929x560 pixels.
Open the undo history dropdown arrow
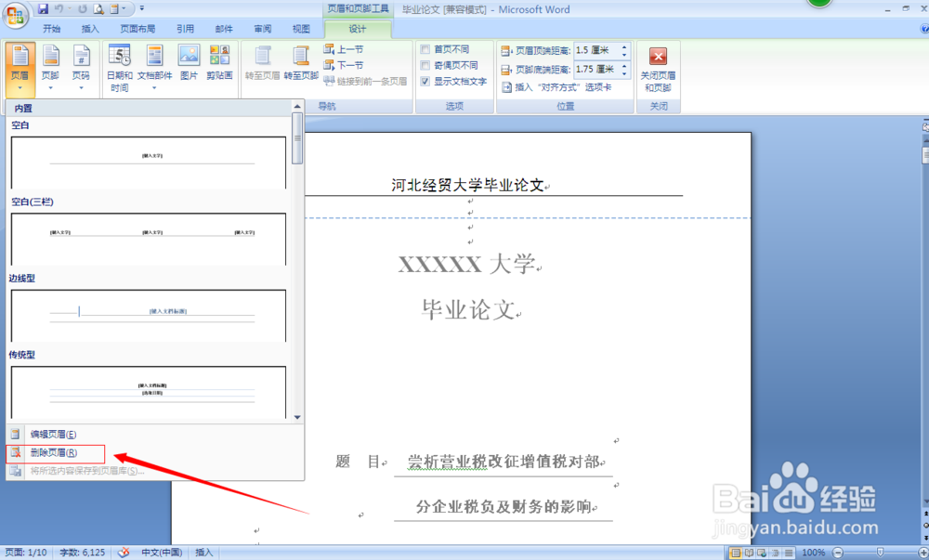(70, 9)
